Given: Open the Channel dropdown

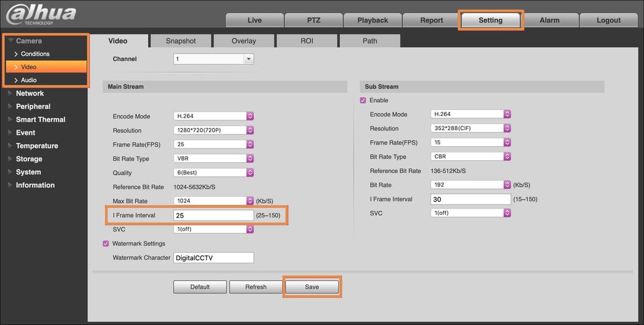Looking at the screenshot, I should click(214, 59).
